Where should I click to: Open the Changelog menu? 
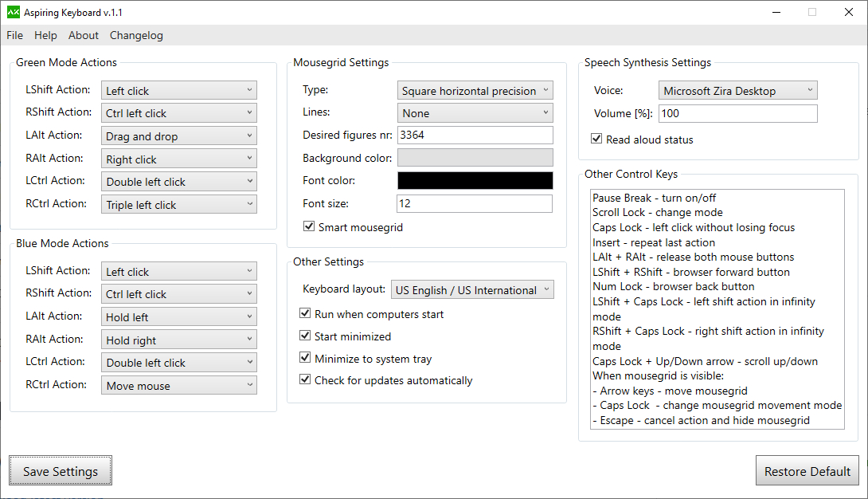coord(136,35)
